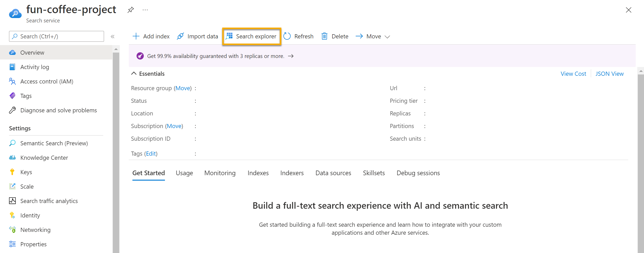The image size is (644, 253).
Task: Click the purple Tags icon in sidebar
Action: [12, 96]
